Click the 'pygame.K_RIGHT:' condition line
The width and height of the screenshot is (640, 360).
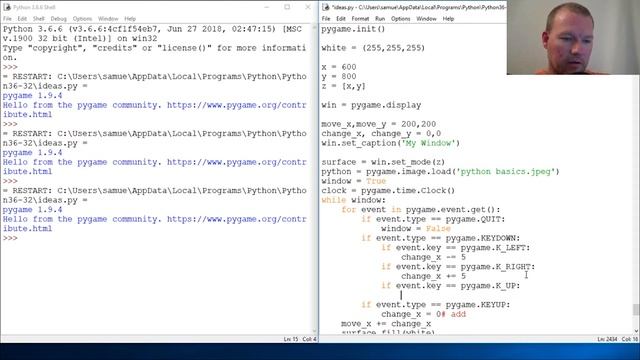458,267
